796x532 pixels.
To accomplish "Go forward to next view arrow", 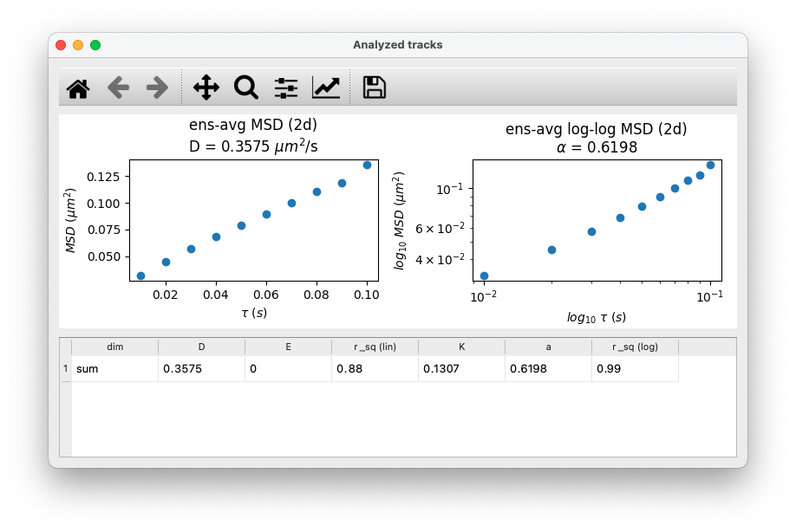I will click(x=157, y=88).
